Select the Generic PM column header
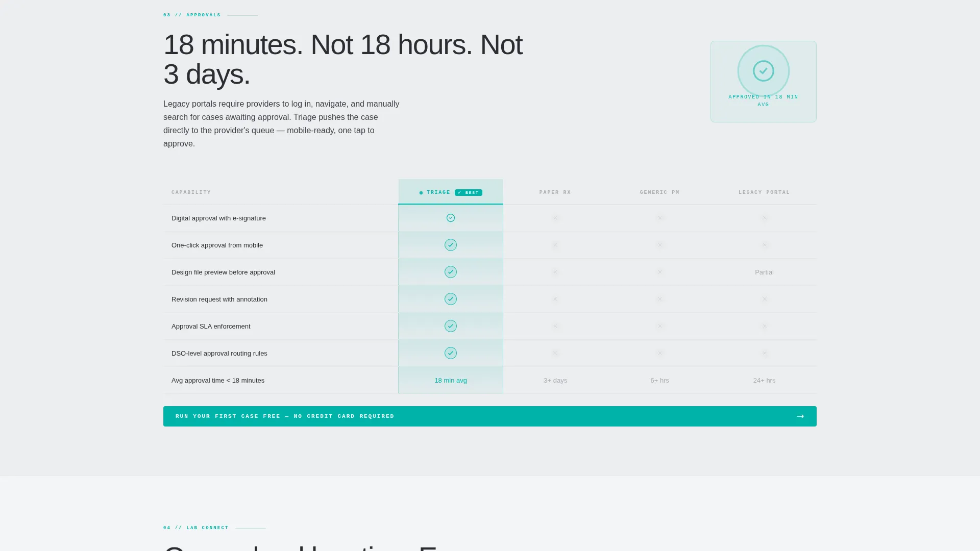This screenshot has height=551, width=980. click(660, 192)
